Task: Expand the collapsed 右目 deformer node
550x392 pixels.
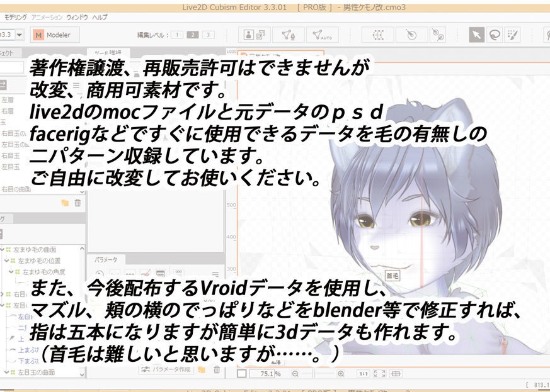Action: [3, 294]
